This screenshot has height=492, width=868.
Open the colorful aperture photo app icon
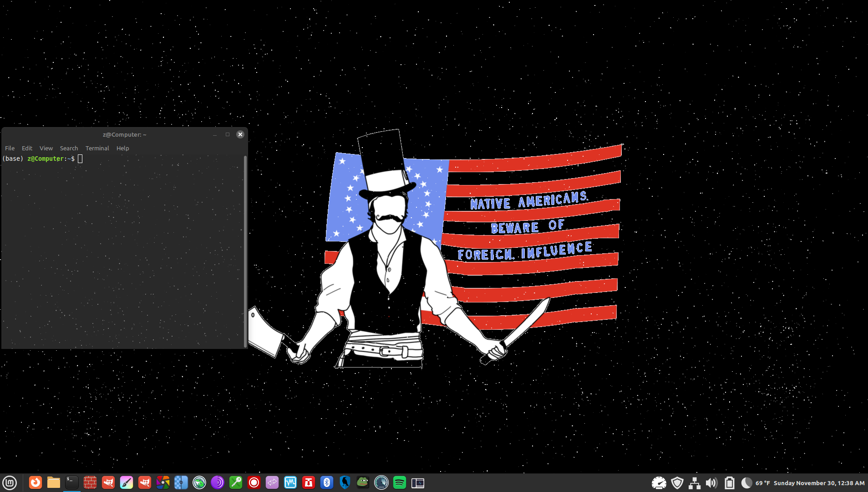click(x=163, y=482)
